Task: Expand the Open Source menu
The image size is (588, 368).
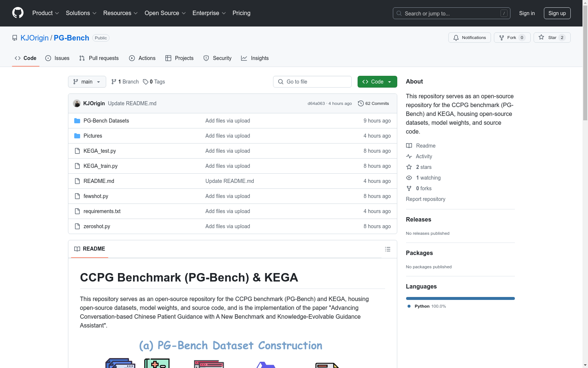Action: click(x=165, y=13)
